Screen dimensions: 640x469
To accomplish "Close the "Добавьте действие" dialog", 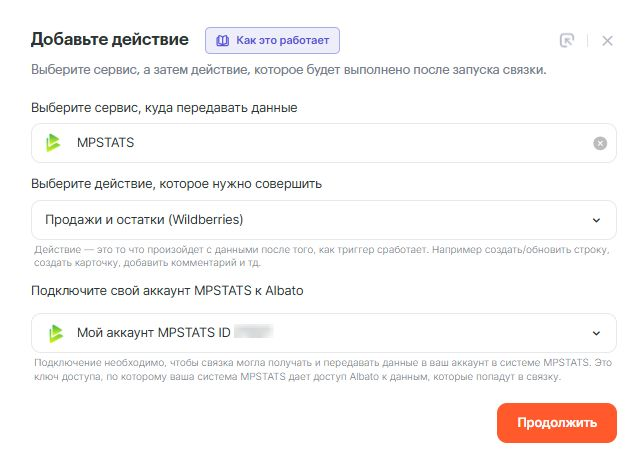I will click(x=607, y=41).
